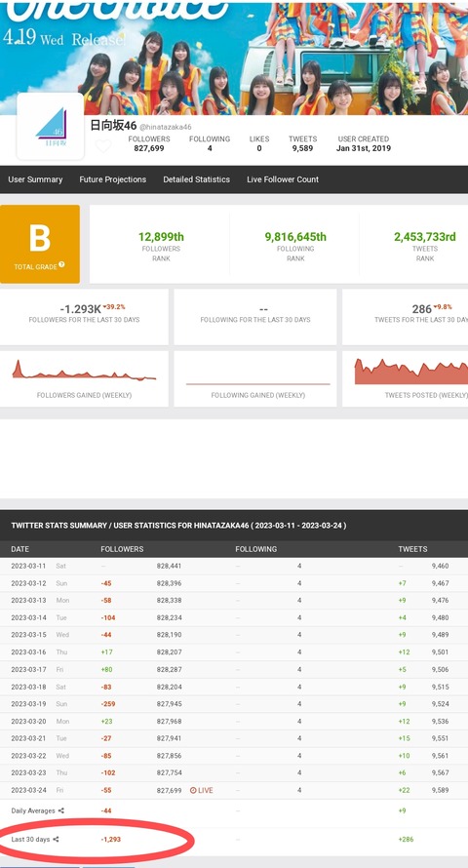Click the +286 last 30 days tweets total
The image size is (468, 868).
pyautogui.click(x=406, y=839)
